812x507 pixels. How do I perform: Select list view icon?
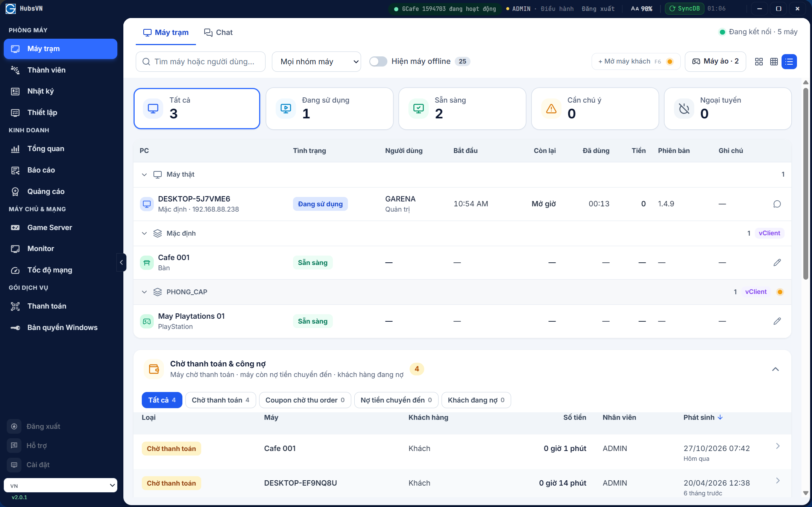[789, 62]
